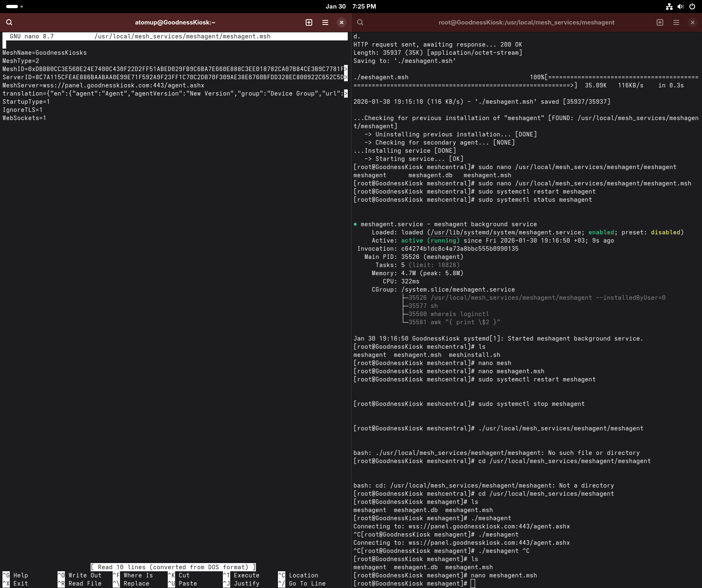Click the meshagent.msh file path in nano header
702x588 pixels.
click(182, 36)
